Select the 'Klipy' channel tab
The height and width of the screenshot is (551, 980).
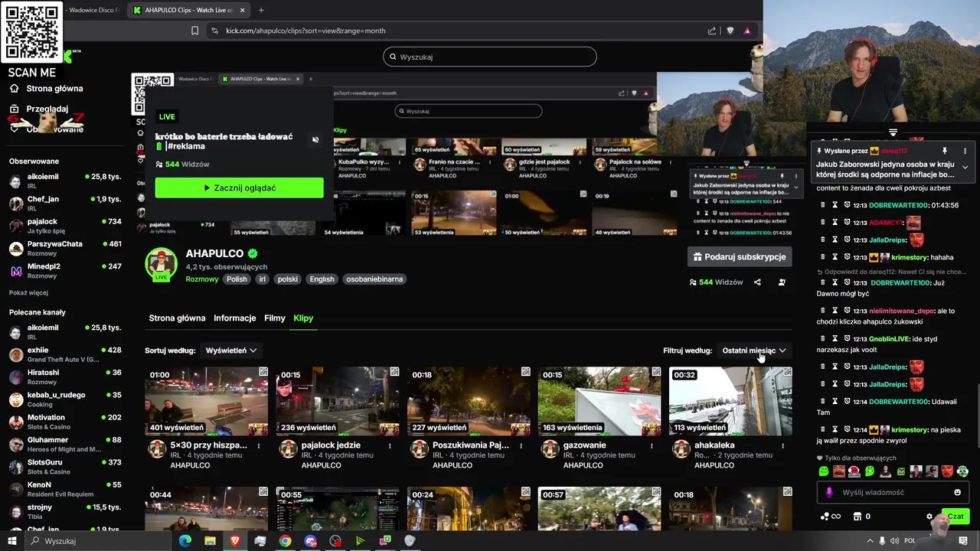(x=303, y=318)
